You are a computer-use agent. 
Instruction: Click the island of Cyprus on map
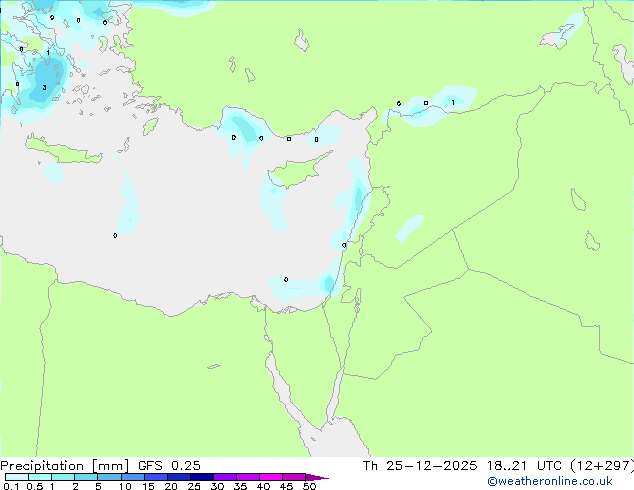[299, 170]
